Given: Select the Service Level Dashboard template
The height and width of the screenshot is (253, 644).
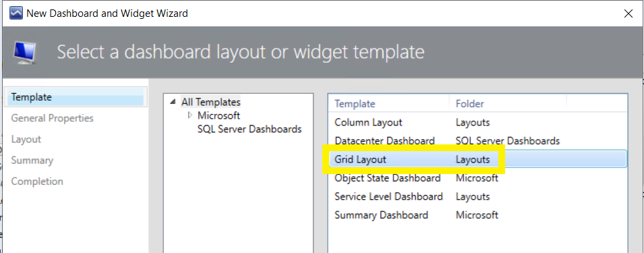Looking at the screenshot, I should pos(477,196).
